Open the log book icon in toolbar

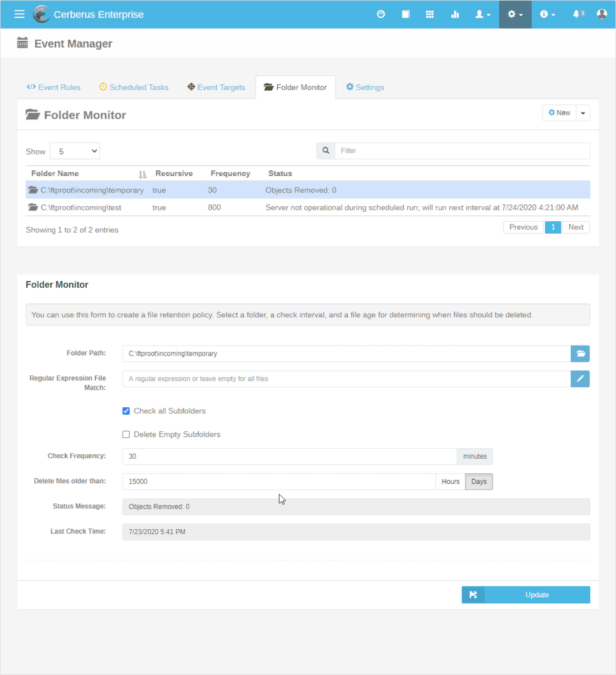pyautogui.click(x=405, y=14)
